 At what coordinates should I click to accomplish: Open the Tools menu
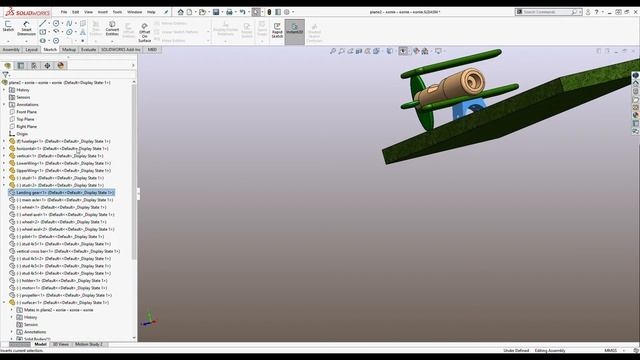click(x=117, y=12)
